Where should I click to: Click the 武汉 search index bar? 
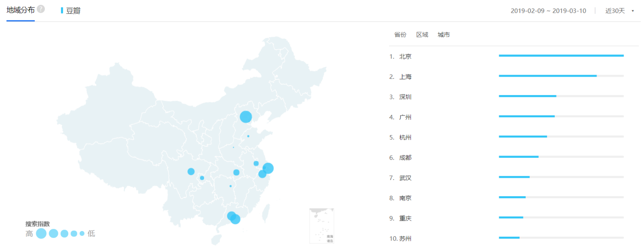point(561,177)
